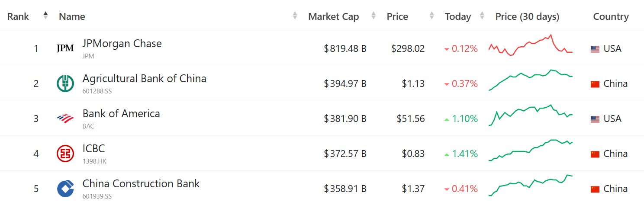The width and height of the screenshot is (644, 205).
Task: Click the Country column header
Action: point(611,16)
